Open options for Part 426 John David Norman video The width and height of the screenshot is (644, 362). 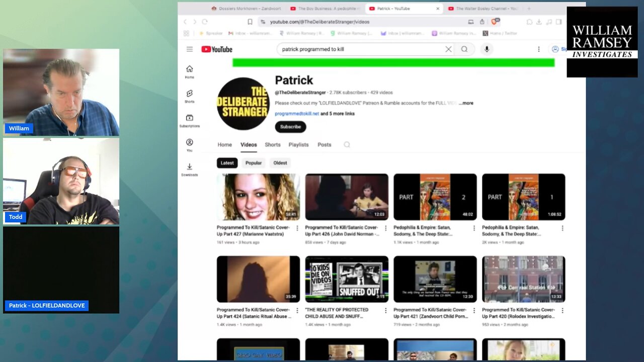pyautogui.click(x=385, y=228)
